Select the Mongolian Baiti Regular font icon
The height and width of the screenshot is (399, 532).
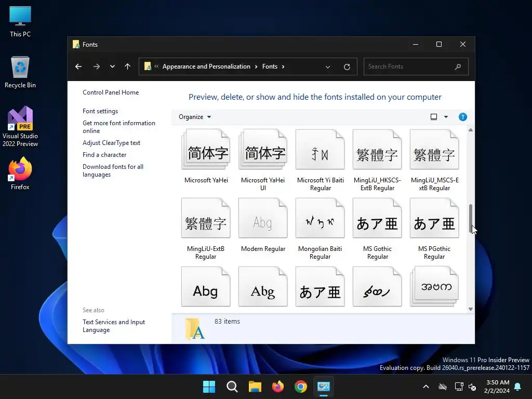[320, 218]
